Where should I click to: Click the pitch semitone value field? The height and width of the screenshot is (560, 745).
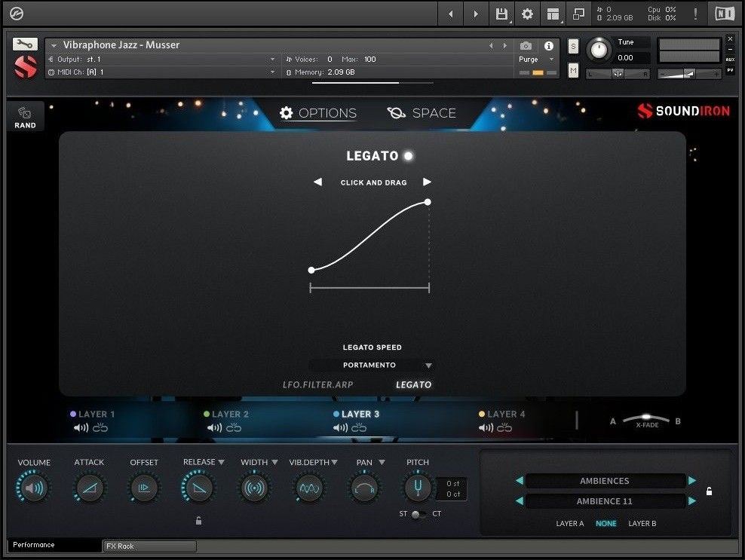click(x=452, y=482)
